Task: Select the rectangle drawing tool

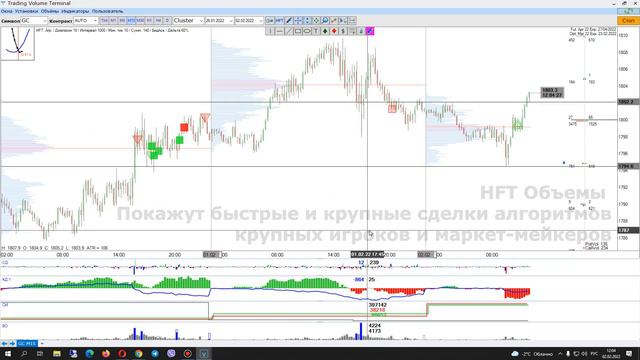Action: pyautogui.click(x=298, y=31)
